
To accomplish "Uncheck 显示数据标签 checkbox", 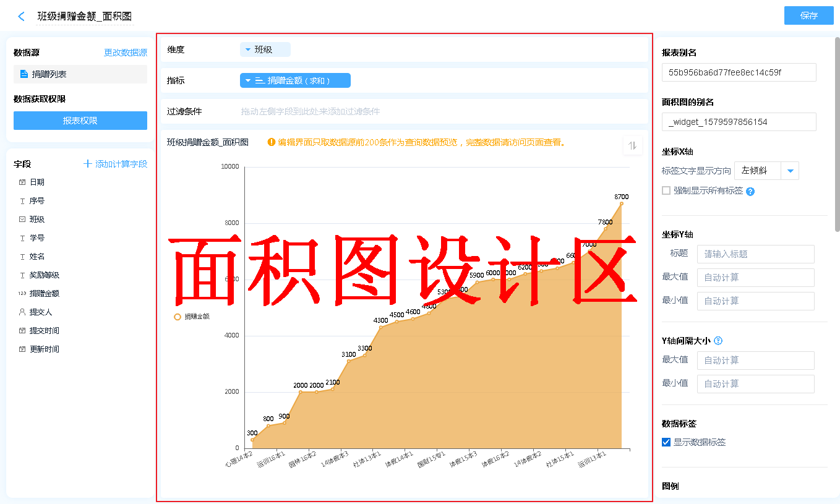I will 666,442.
